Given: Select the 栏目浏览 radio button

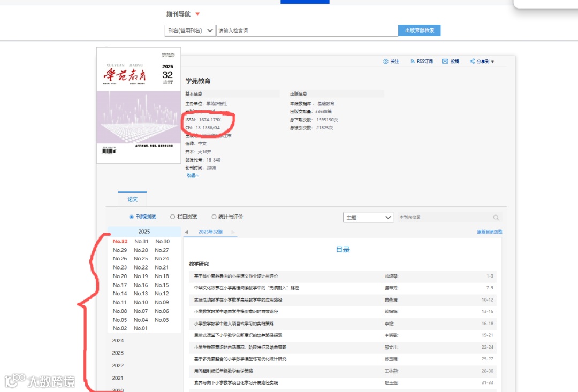Looking at the screenshot, I should [172, 217].
